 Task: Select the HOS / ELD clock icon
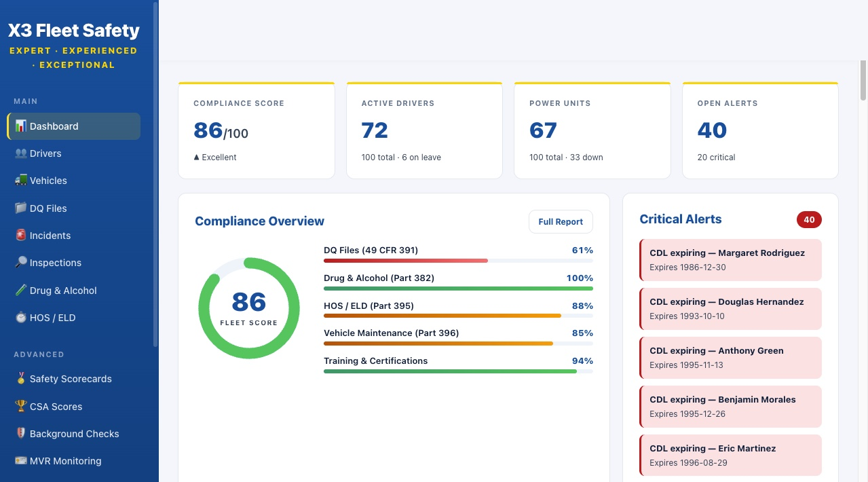(x=21, y=318)
